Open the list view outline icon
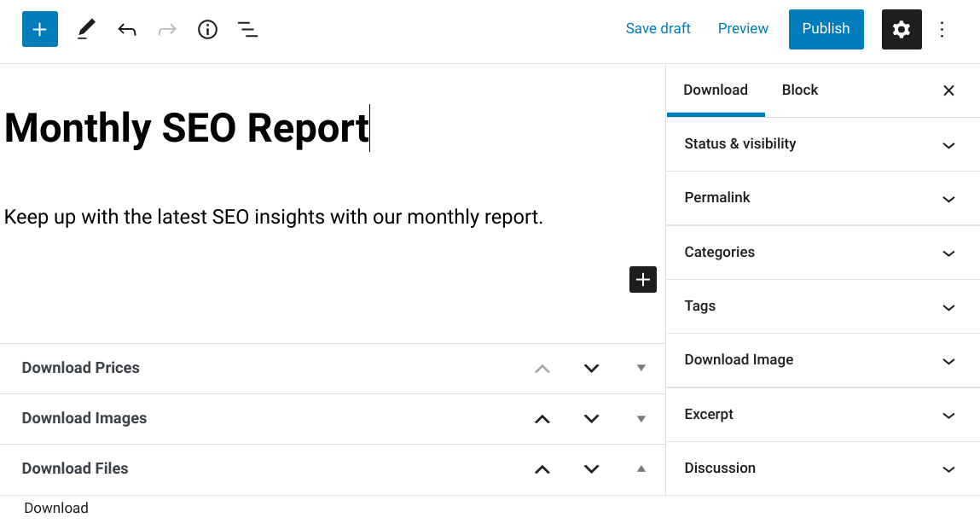 (x=247, y=30)
